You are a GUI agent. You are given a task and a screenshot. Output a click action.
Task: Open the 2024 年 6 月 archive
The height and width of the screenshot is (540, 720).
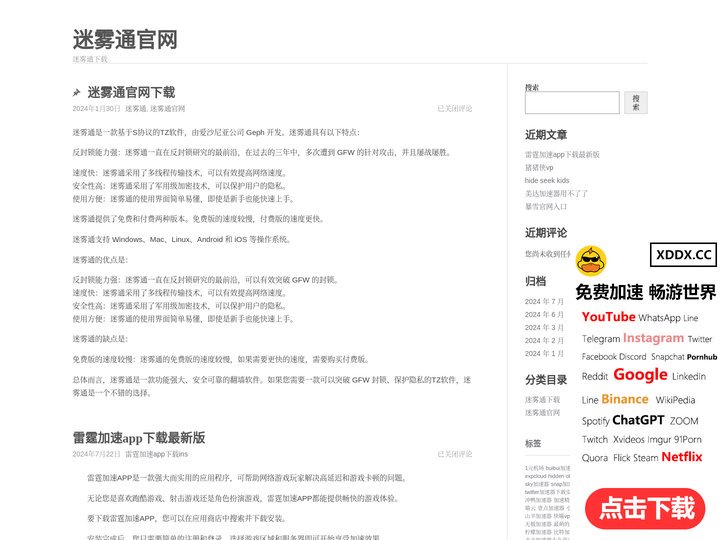(x=544, y=315)
